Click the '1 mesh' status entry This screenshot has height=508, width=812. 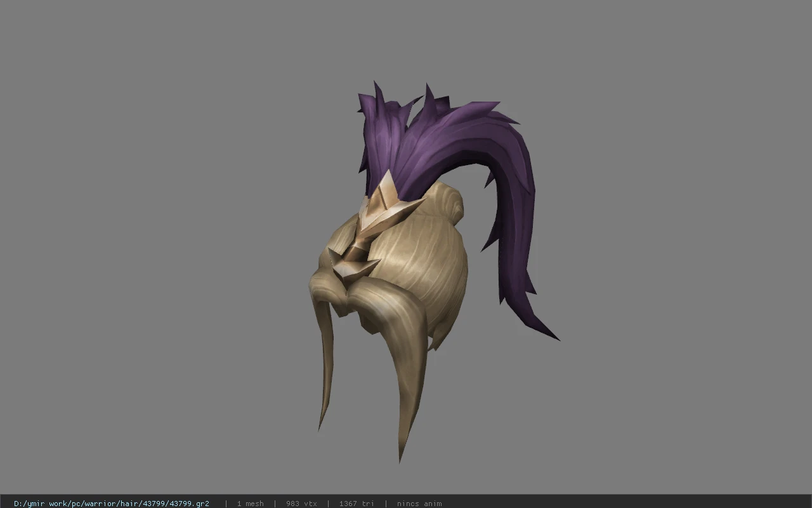tap(250, 504)
